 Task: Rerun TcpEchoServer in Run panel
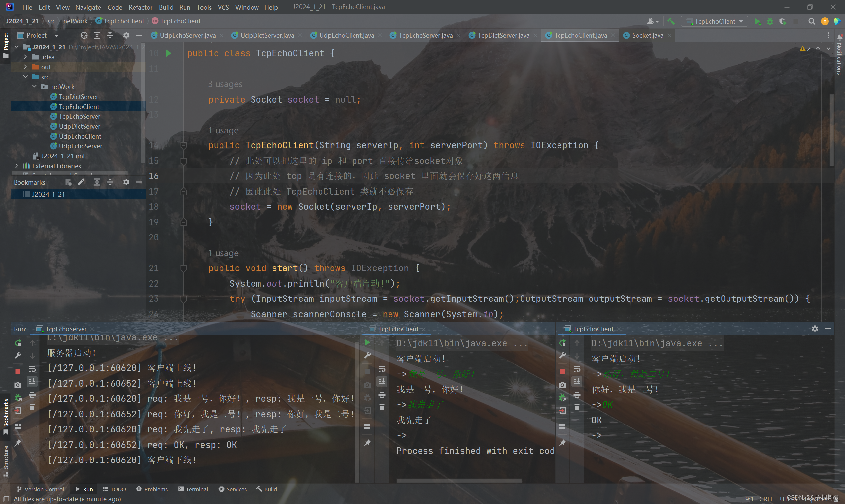(x=18, y=343)
